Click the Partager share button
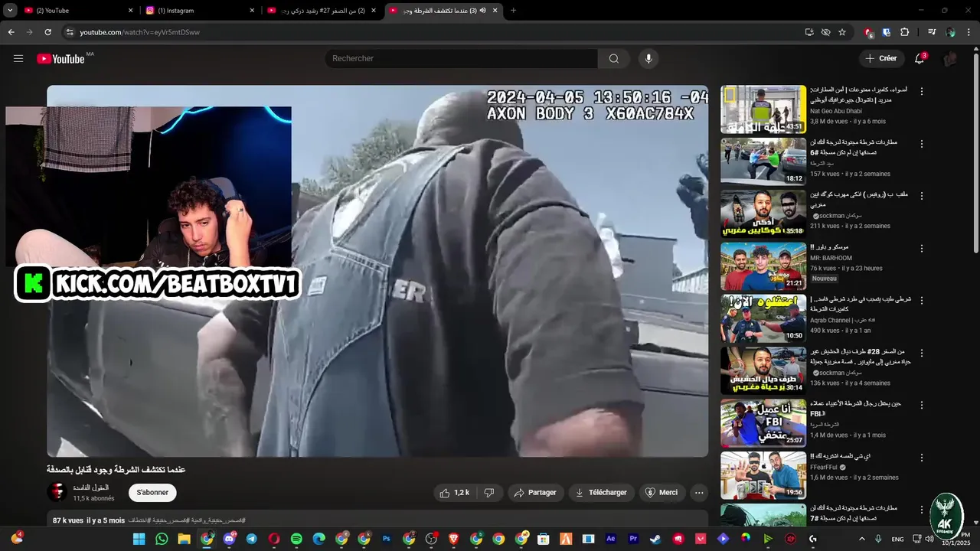The width and height of the screenshot is (980, 551). click(535, 493)
